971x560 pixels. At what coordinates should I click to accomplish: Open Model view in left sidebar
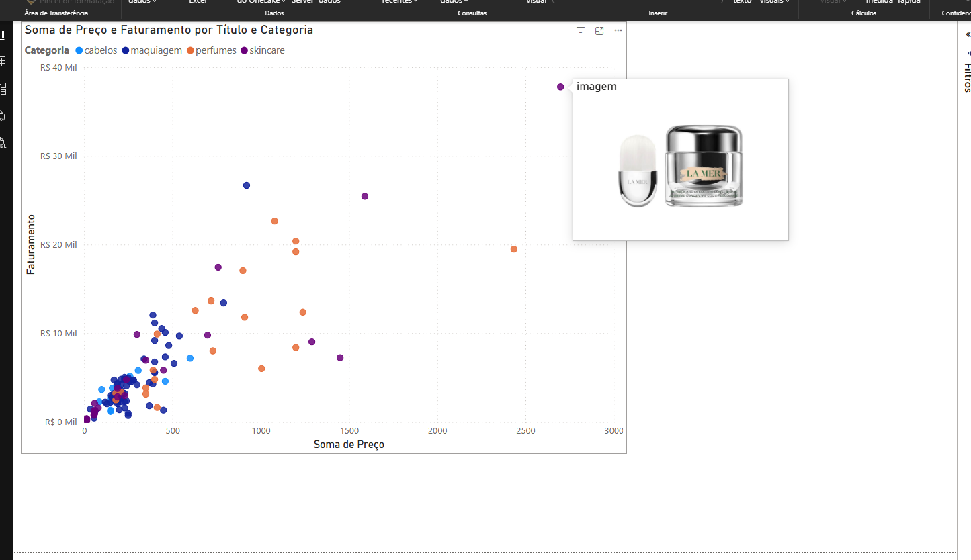tap(3, 89)
